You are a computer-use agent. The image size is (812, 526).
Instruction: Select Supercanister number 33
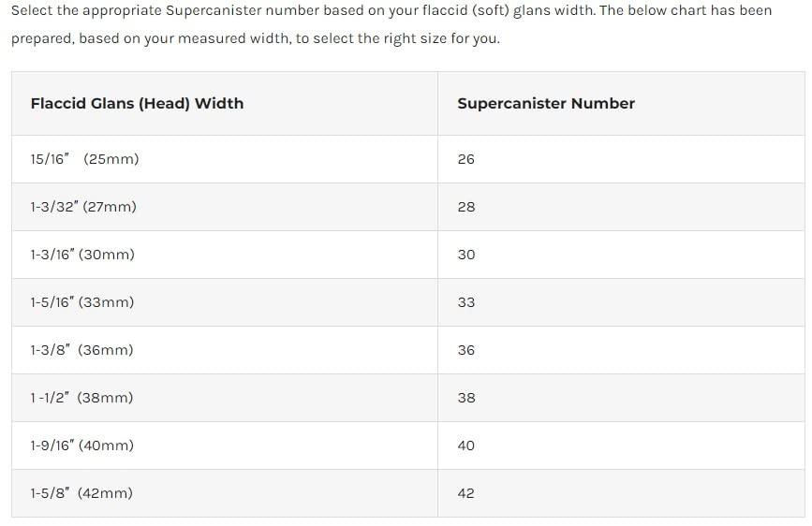[466, 302]
